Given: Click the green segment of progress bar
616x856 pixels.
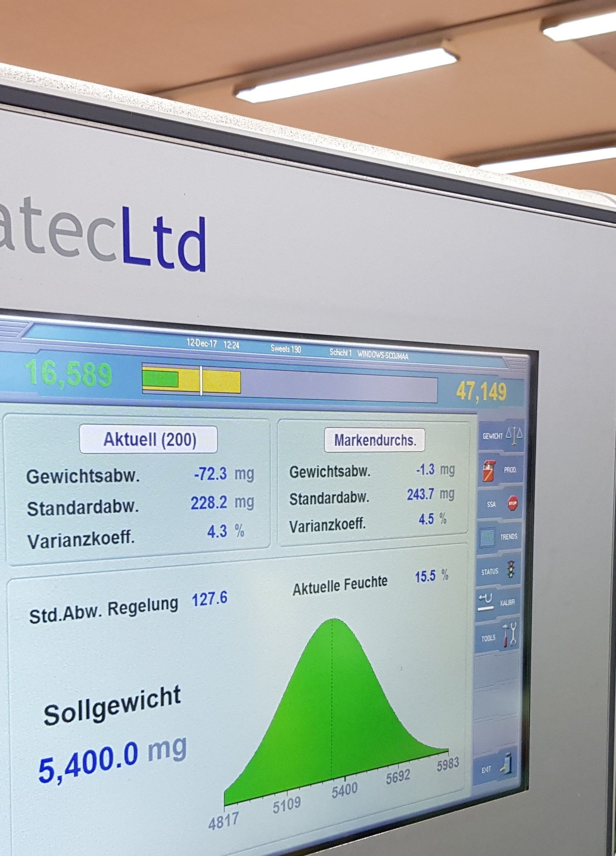Looking at the screenshot, I should click(x=160, y=379).
